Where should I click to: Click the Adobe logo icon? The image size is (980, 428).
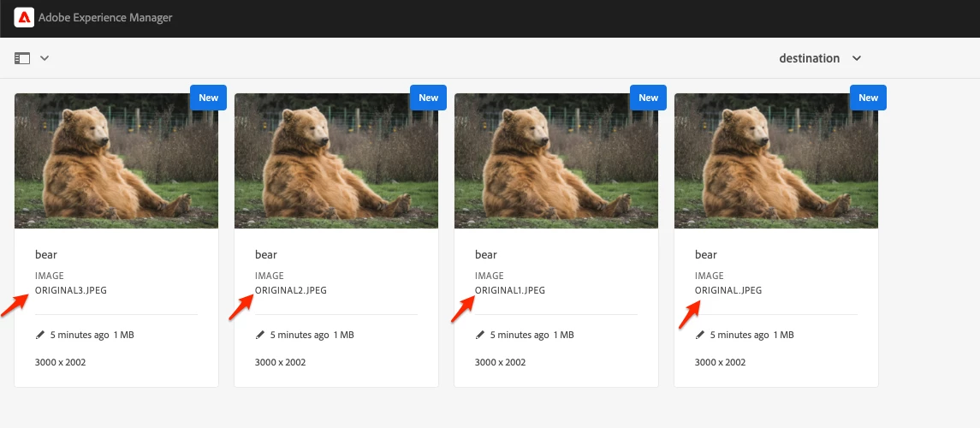24,18
